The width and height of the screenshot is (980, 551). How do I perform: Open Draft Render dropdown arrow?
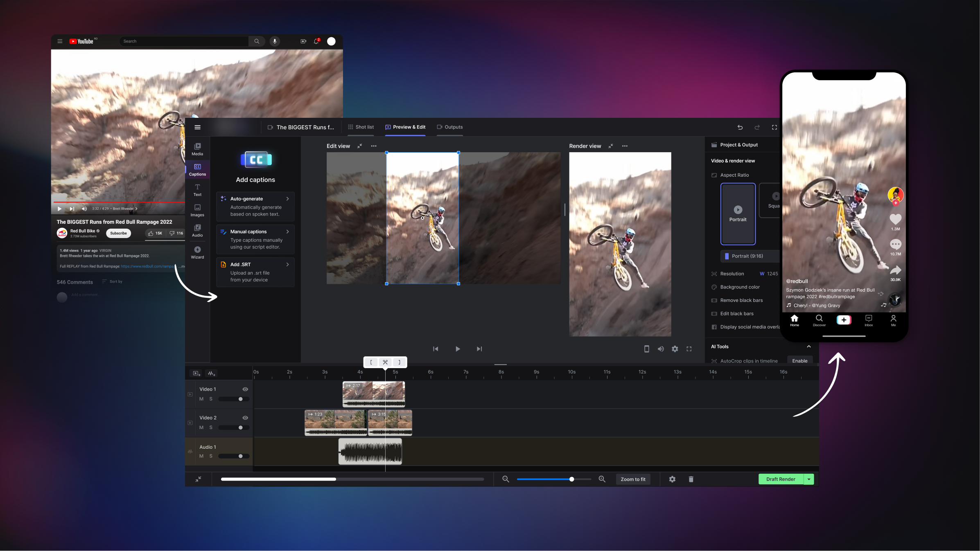(809, 479)
